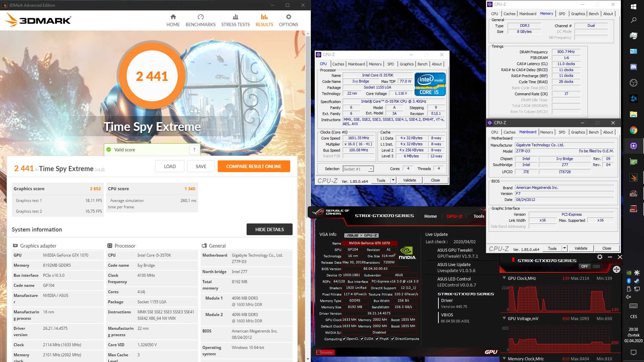Screen dimensions: 644x362
Task: Launch OBS Studio from the taskbar
Action: tap(634, 83)
